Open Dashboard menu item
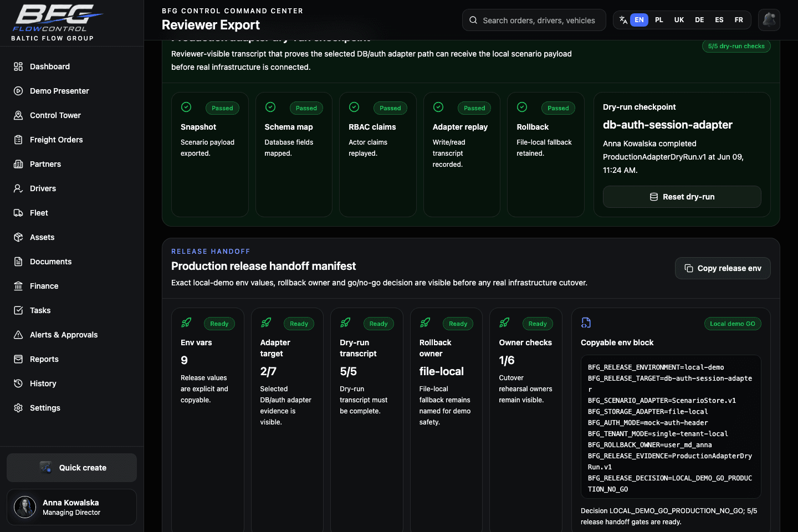 pyautogui.click(x=72, y=66)
